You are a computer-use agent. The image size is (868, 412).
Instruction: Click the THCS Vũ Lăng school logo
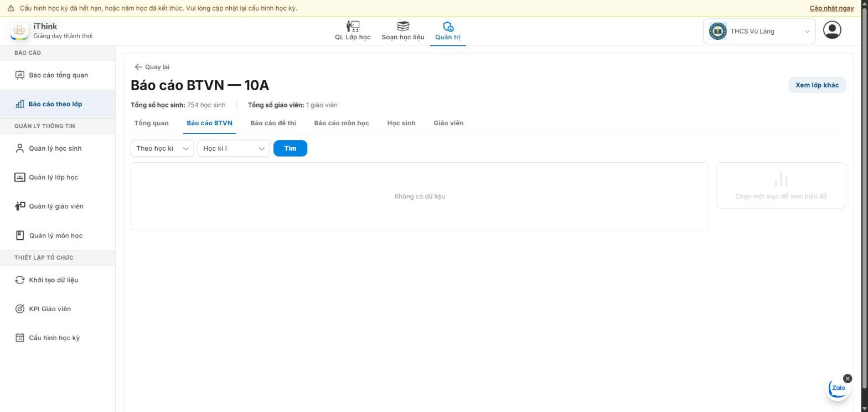pos(717,31)
